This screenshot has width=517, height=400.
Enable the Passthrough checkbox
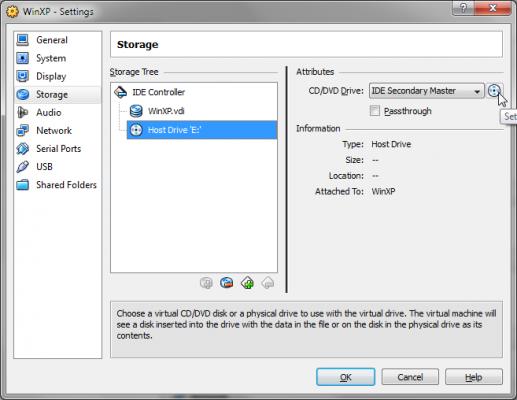375,111
